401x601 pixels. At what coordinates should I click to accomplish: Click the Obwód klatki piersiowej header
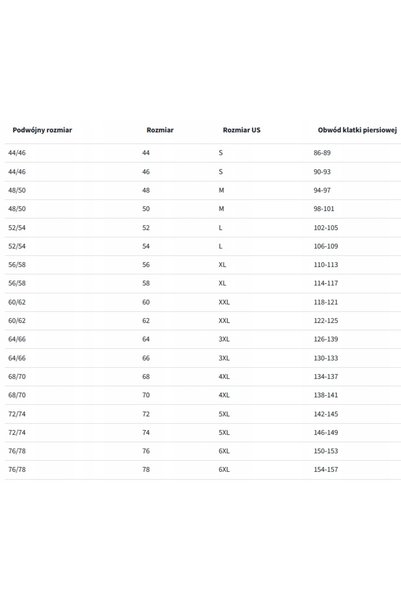(x=357, y=130)
